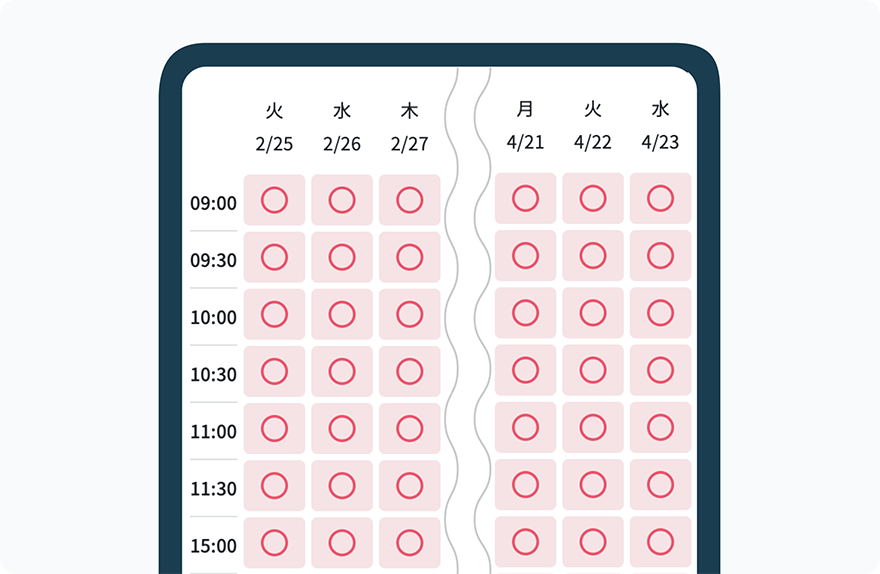Select the 11:00 slot on 4/22
880x574 pixels.
593,427
